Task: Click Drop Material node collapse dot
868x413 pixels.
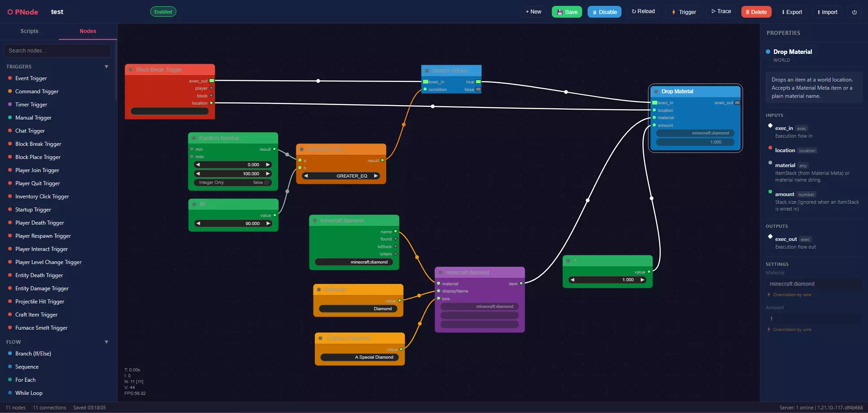Action: point(655,91)
